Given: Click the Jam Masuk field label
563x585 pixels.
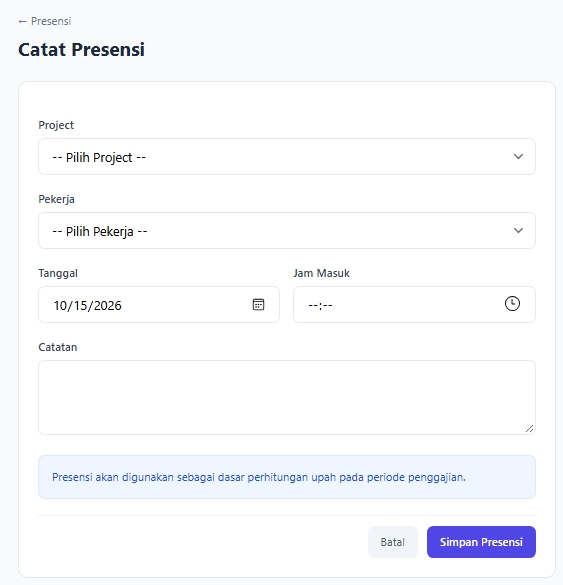Looking at the screenshot, I should tap(321, 273).
